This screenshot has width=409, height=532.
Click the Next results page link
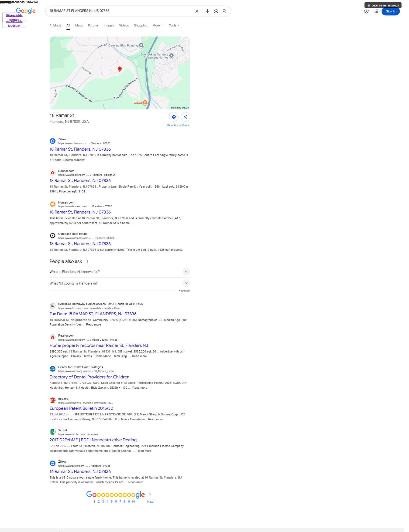point(150,501)
